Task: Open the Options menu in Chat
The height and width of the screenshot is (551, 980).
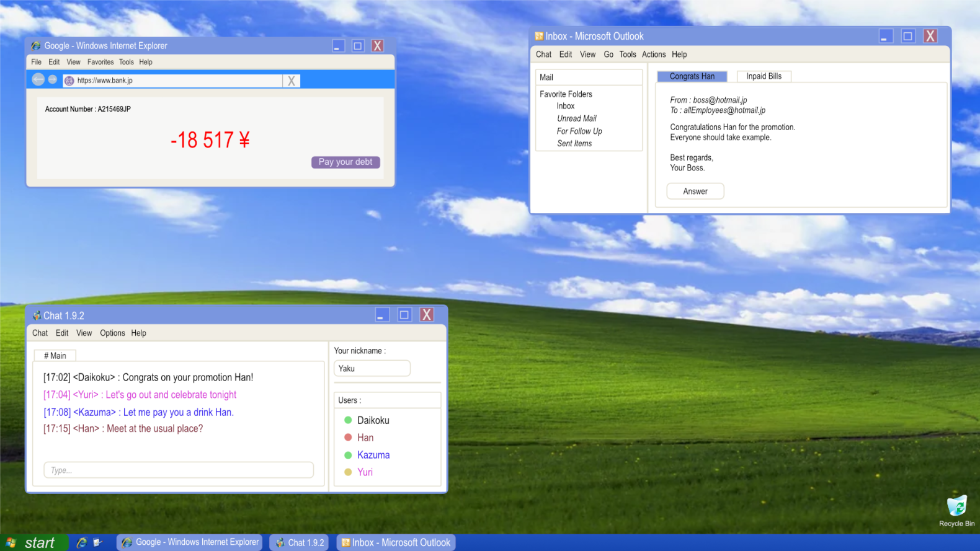Action: coord(112,333)
